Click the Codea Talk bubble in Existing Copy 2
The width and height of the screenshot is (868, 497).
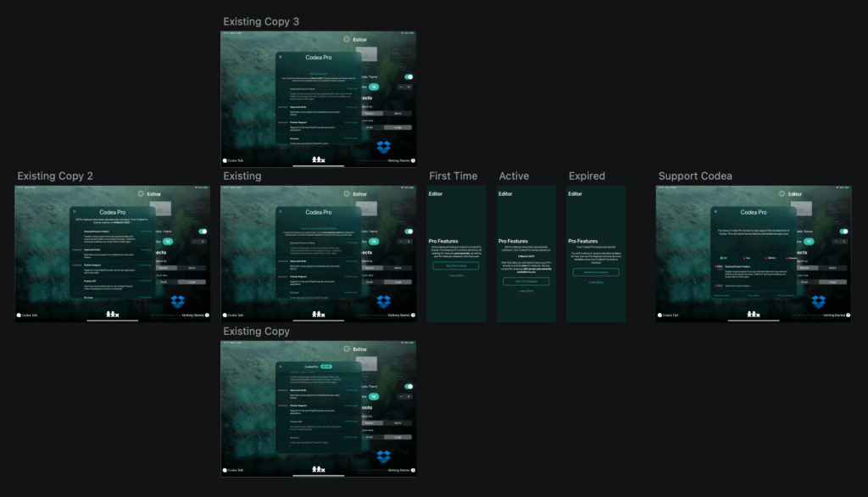[19, 316]
